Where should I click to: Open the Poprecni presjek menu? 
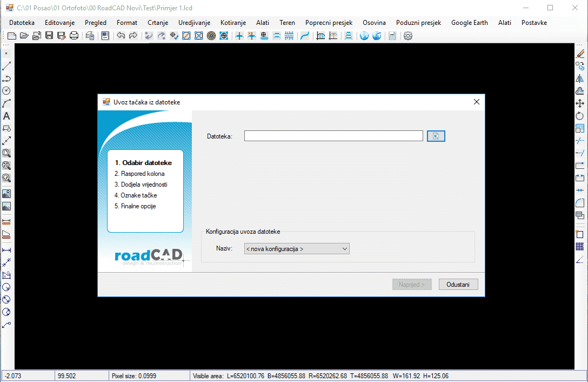click(x=329, y=23)
